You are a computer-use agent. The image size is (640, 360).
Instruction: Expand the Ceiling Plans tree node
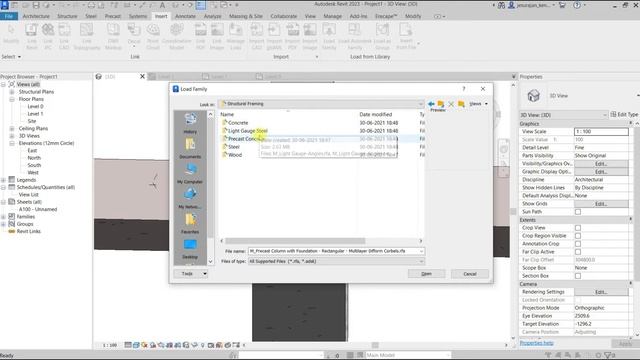[12, 129]
